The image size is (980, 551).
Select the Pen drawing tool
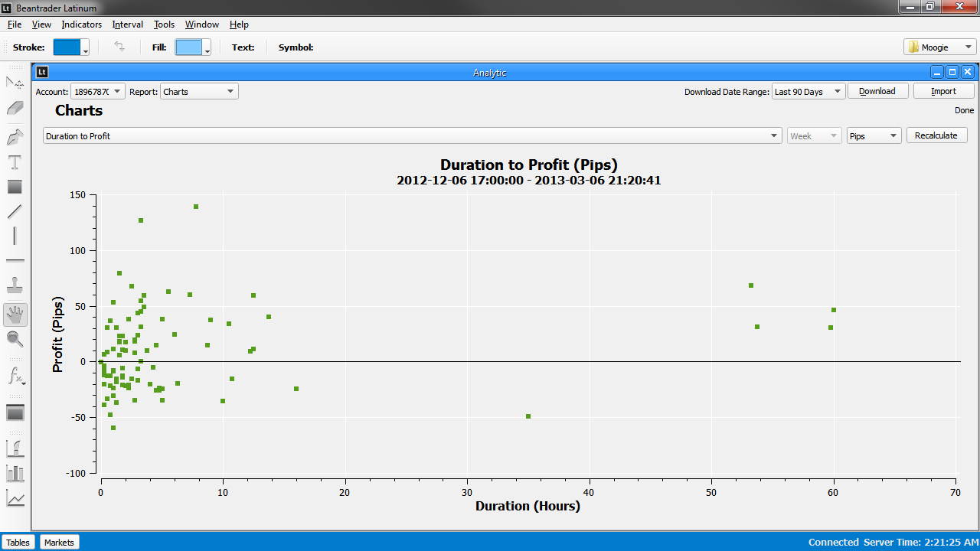coord(15,137)
